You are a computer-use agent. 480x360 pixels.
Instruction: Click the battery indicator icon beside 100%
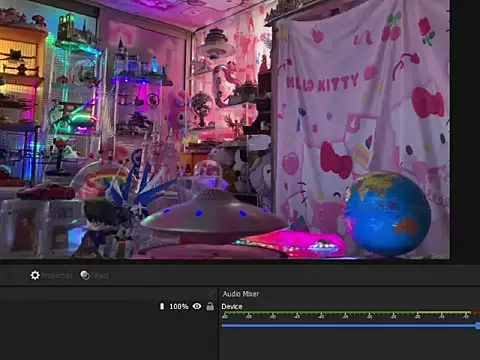coord(162,306)
